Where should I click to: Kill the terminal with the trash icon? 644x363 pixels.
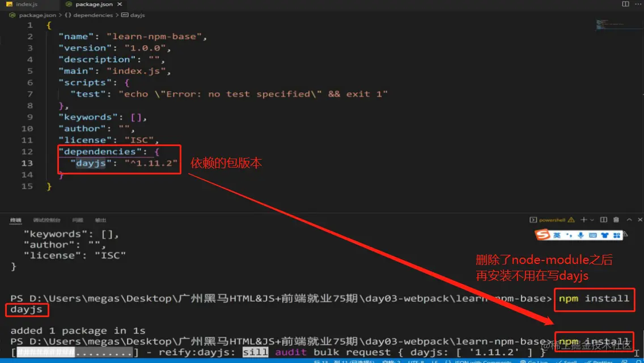click(616, 220)
